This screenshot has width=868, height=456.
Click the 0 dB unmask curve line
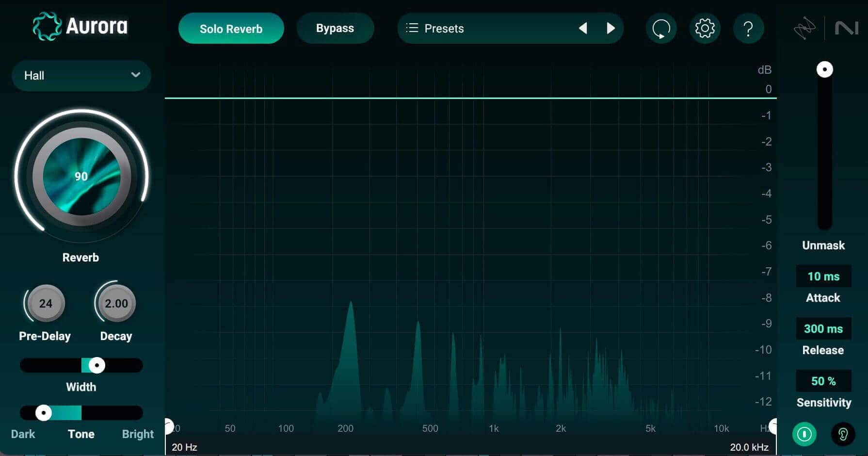(470, 98)
